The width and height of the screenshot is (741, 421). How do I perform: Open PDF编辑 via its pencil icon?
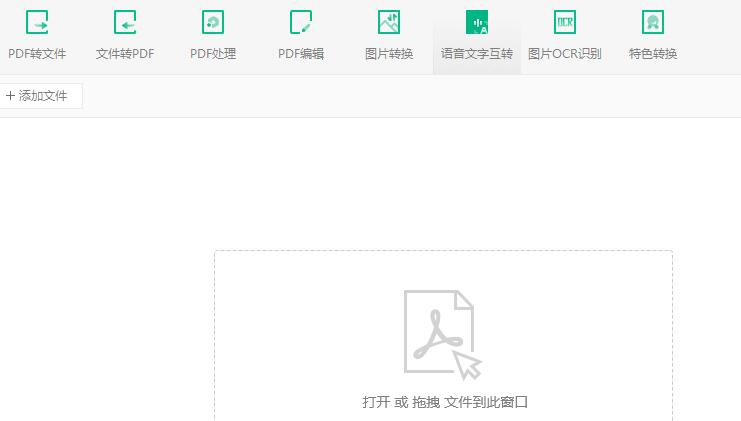[301, 22]
